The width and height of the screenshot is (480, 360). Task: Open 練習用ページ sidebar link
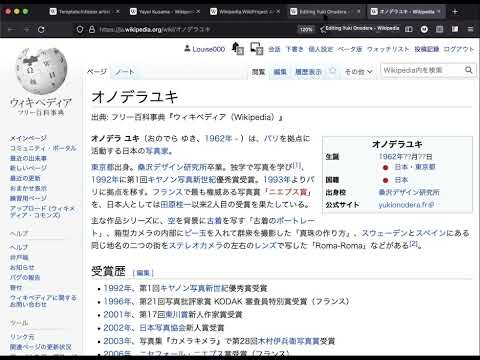(x=28, y=198)
